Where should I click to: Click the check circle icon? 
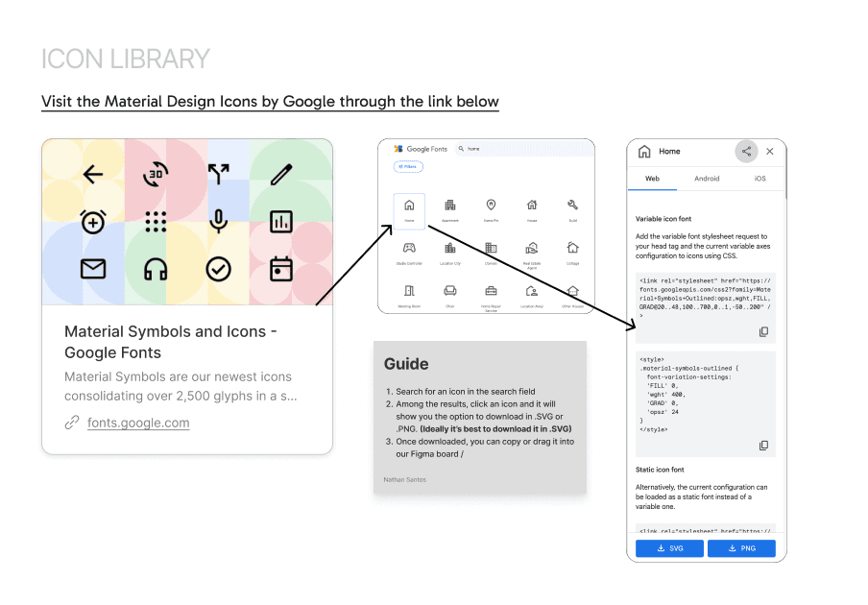219,270
